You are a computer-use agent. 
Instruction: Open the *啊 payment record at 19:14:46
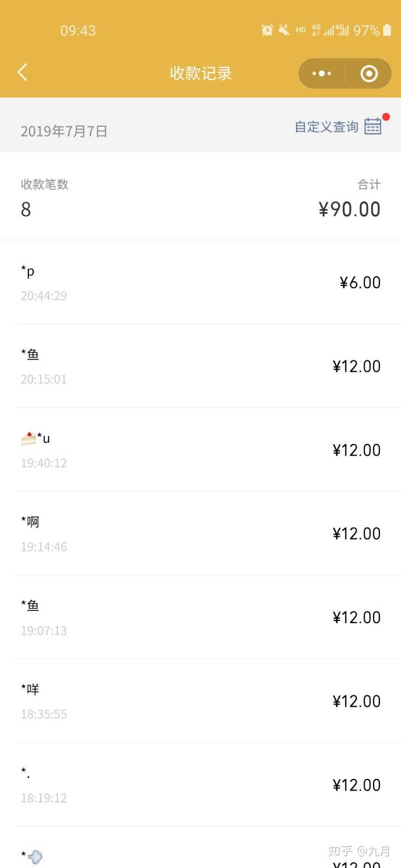tap(200, 534)
